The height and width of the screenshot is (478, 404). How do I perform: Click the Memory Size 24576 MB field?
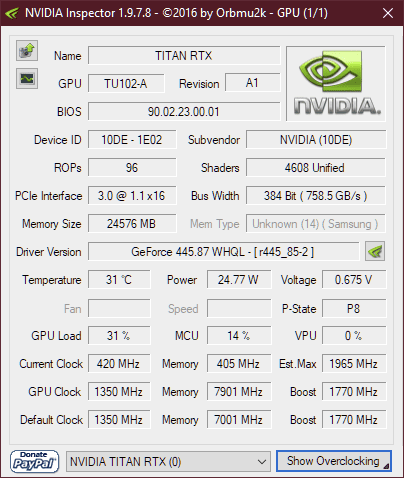click(x=132, y=223)
